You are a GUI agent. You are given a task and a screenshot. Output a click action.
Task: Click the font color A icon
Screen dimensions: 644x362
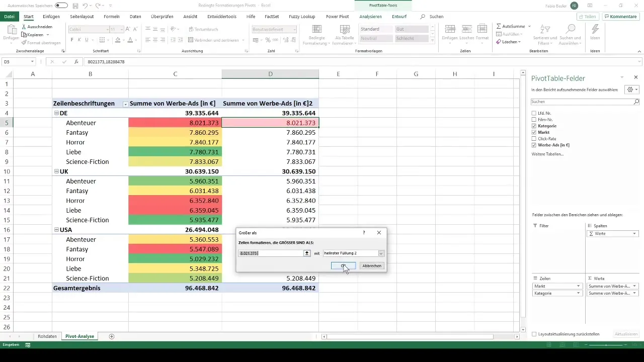130,40
